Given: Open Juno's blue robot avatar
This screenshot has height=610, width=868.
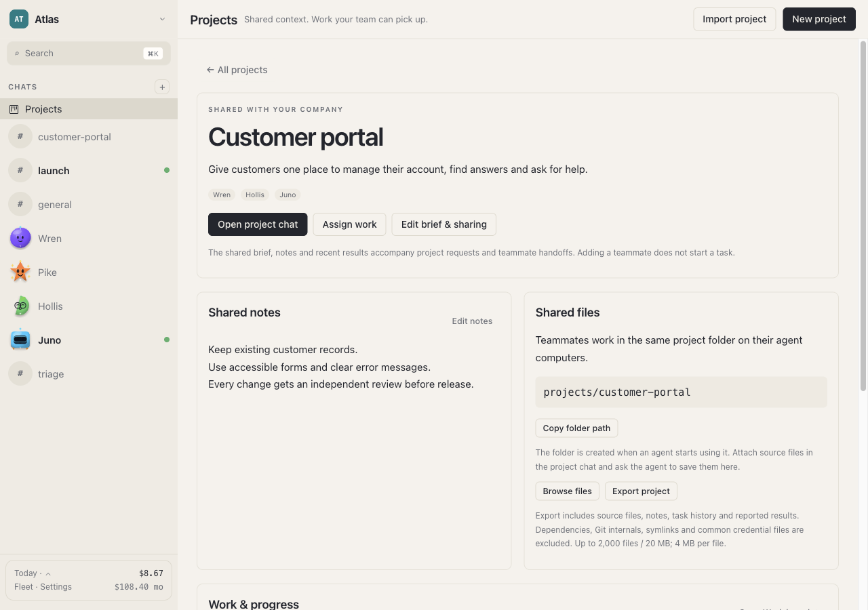Looking at the screenshot, I should 20,340.
